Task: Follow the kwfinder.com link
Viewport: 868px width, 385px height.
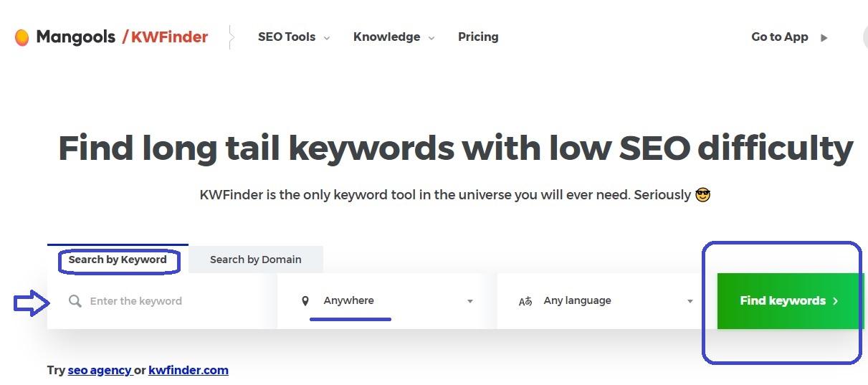Action: click(189, 371)
